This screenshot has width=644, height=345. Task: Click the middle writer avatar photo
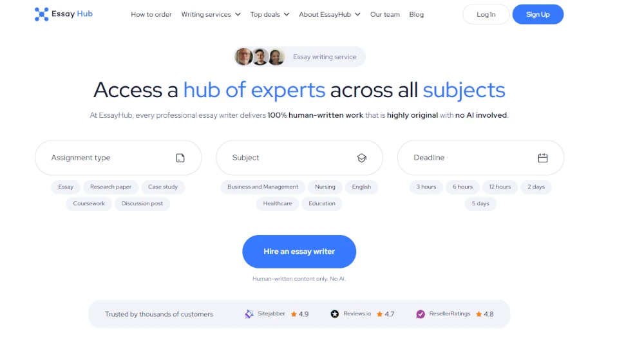click(x=260, y=57)
